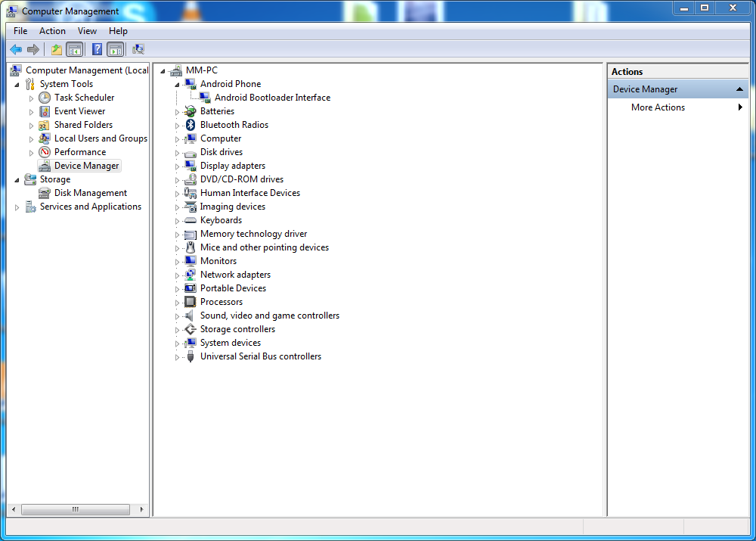
Task: Click Scan for hardware changes icon
Action: (138, 50)
